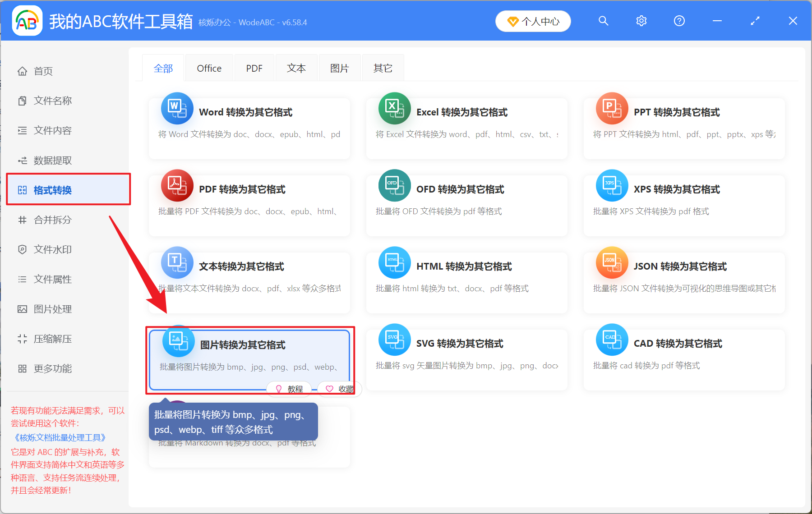
Task: Open the settings gear icon
Action: point(641,21)
